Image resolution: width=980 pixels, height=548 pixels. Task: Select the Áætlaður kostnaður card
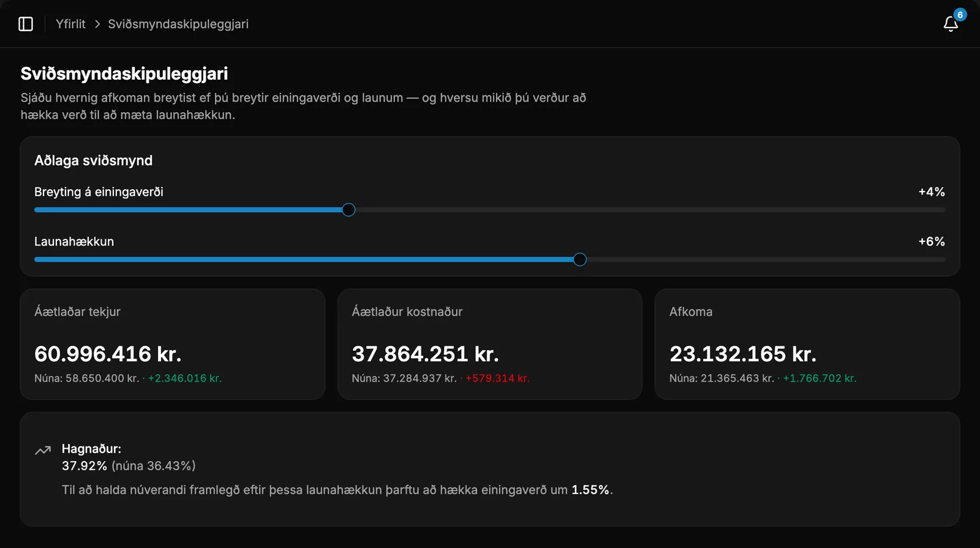point(490,344)
